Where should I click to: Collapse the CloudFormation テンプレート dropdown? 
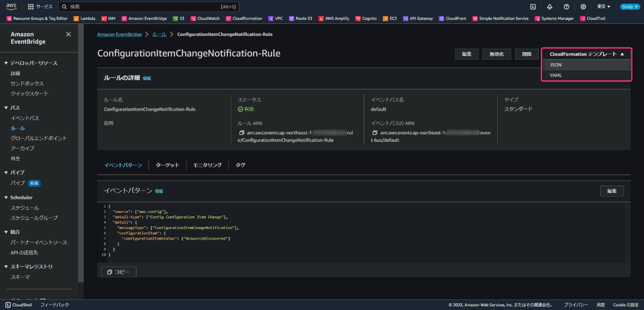point(587,54)
